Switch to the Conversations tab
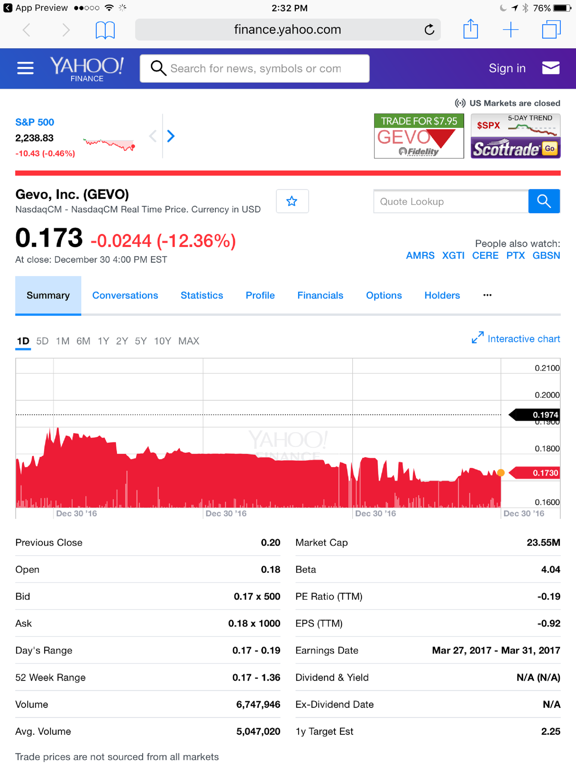Screen dimensions: 576x768 pyautogui.click(x=125, y=295)
